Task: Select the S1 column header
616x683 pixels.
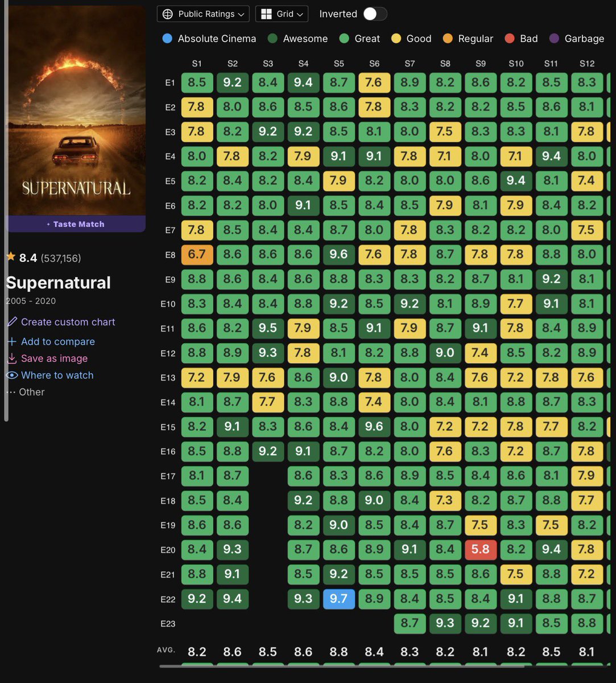Action: coord(197,64)
